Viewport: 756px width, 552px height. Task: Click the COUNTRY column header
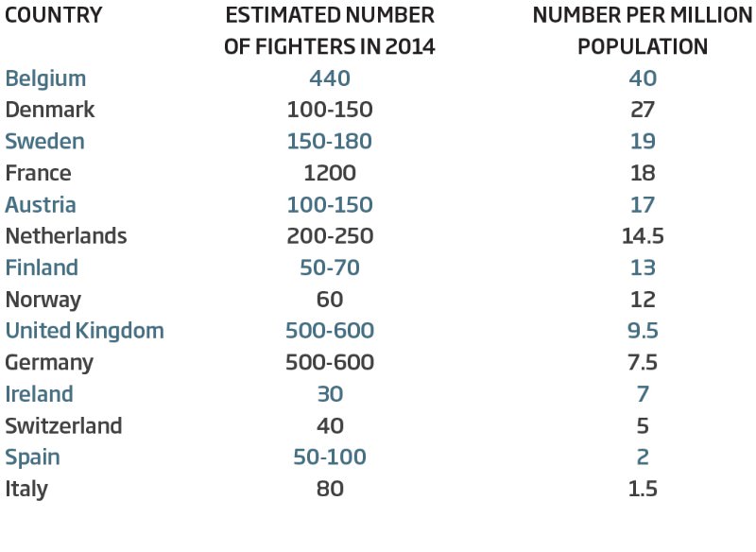pyautogui.click(x=54, y=15)
